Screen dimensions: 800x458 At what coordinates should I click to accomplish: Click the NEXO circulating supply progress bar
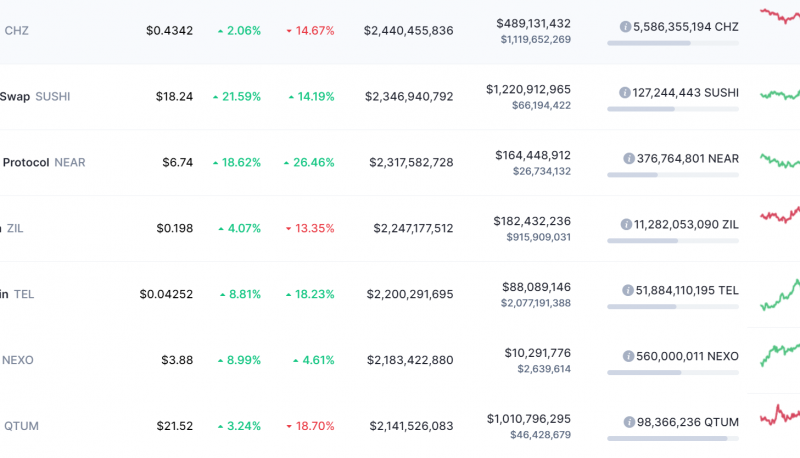(673, 372)
